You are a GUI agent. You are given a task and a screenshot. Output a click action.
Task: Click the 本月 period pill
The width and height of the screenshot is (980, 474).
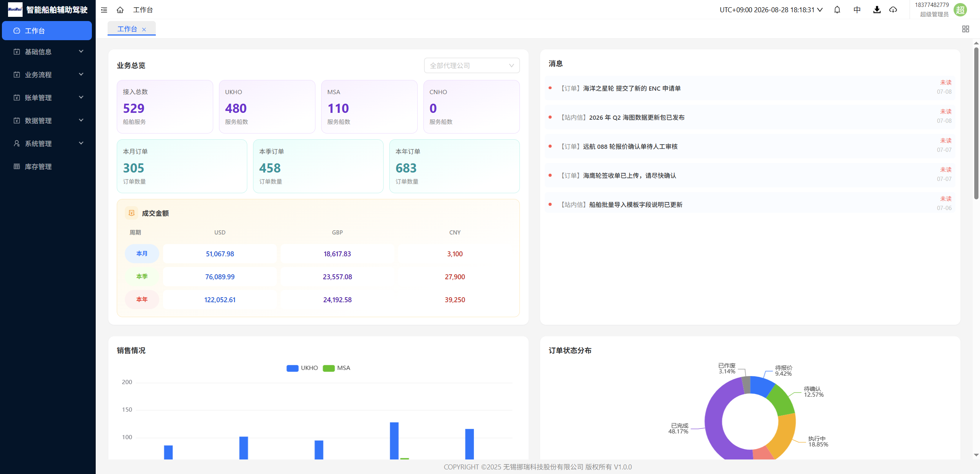click(x=142, y=254)
